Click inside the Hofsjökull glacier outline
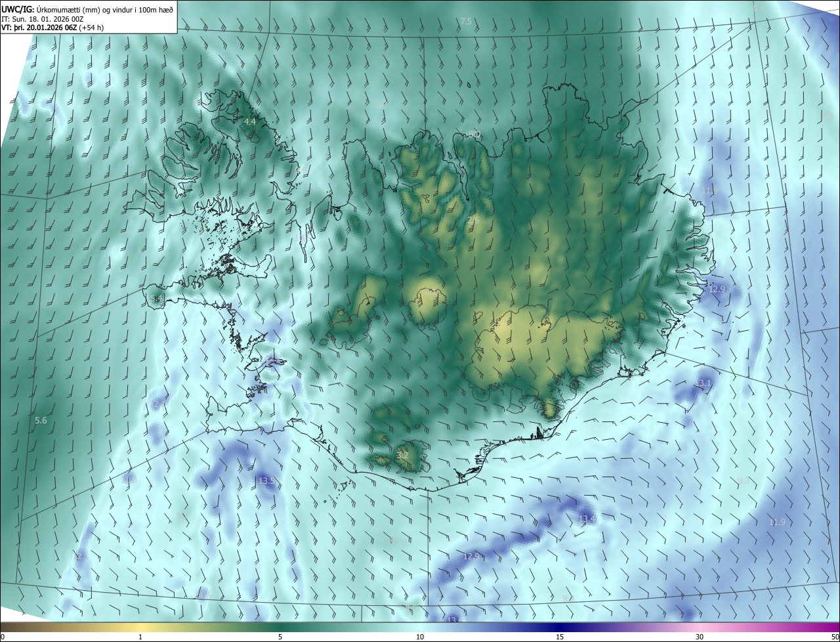 [x=428, y=305]
